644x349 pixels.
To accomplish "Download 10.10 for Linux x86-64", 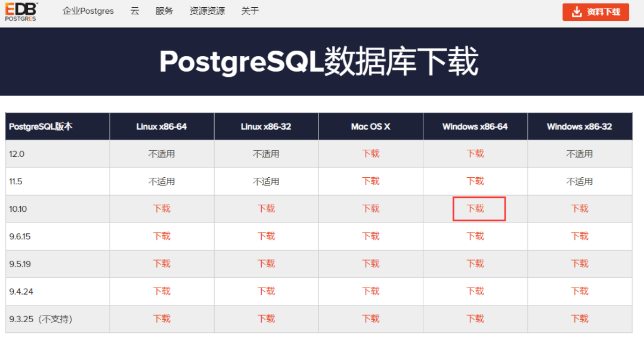I will [162, 209].
